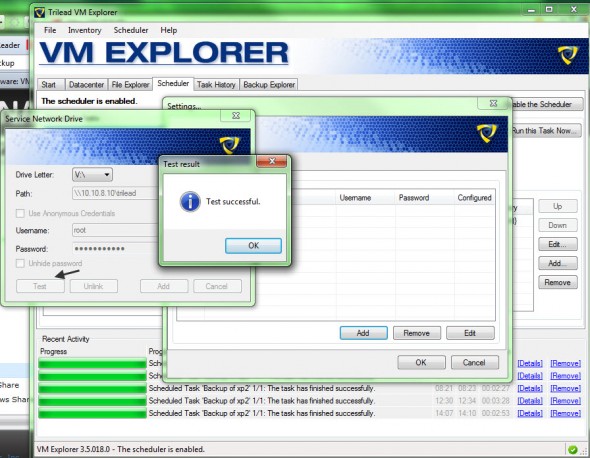Image resolution: width=590 pixels, height=458 pixels.
Task: Minimize the Trilead VM Explorer window
Action: click(531, 10)
